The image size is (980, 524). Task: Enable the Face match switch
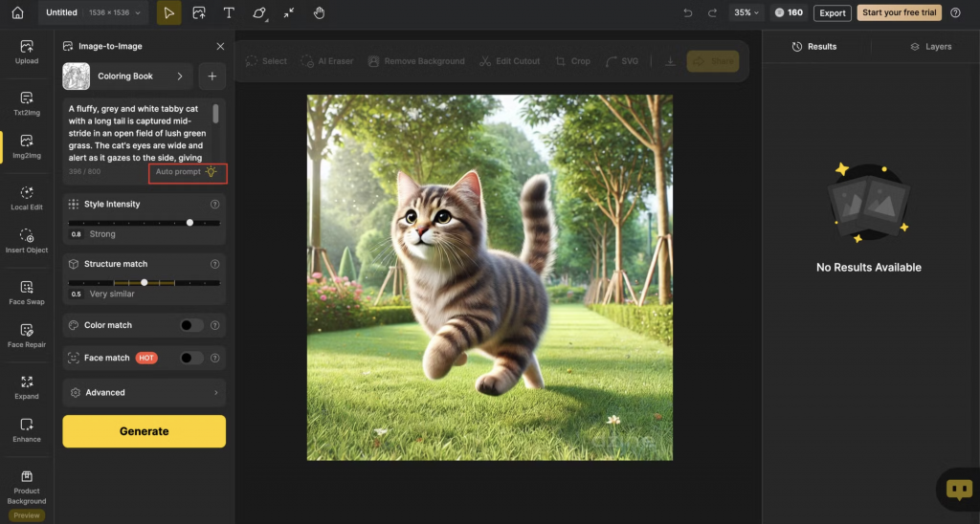[191, 358]
